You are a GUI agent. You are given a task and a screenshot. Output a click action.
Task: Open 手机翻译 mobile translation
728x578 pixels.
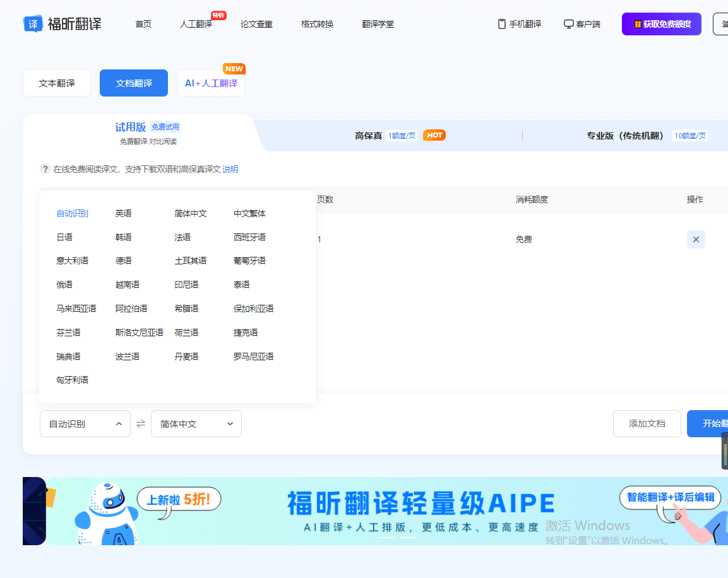(x=520, y=24)
